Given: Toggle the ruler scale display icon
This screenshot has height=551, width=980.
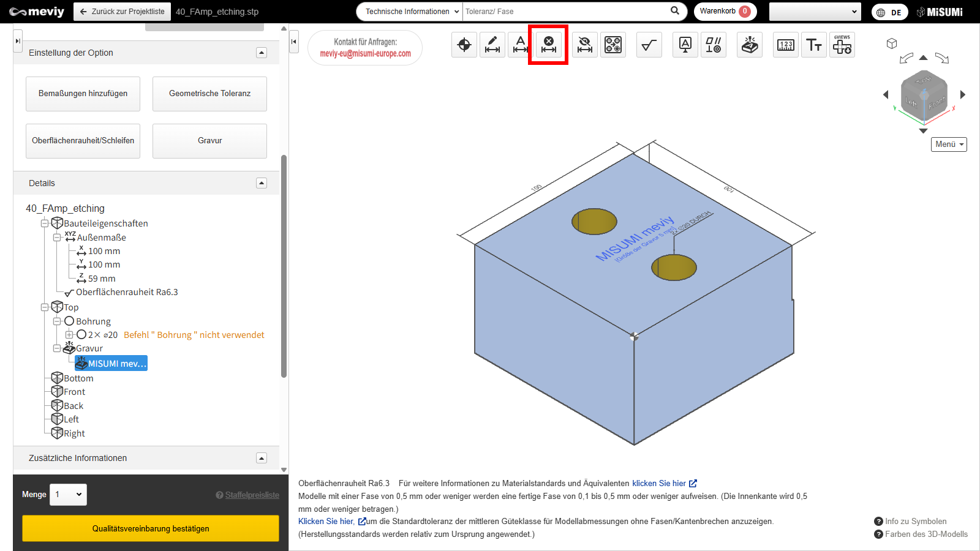Looking at the screenshot, I should 785,45.
